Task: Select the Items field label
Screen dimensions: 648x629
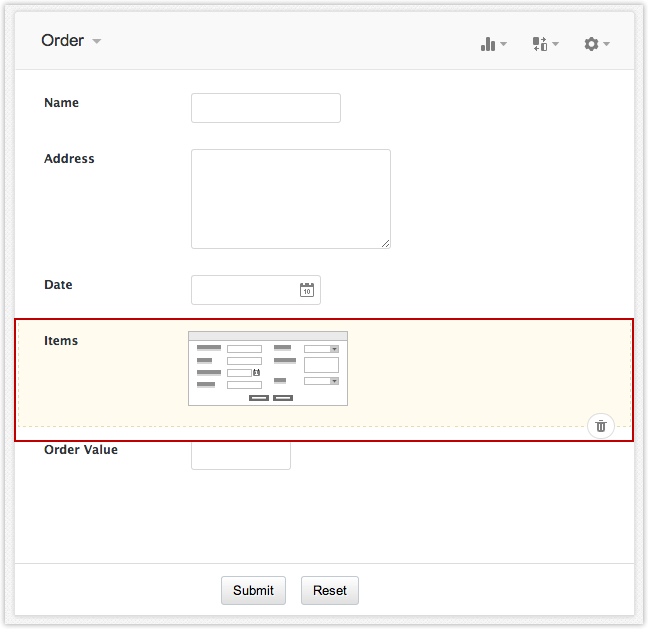Action: coord(61,341)
